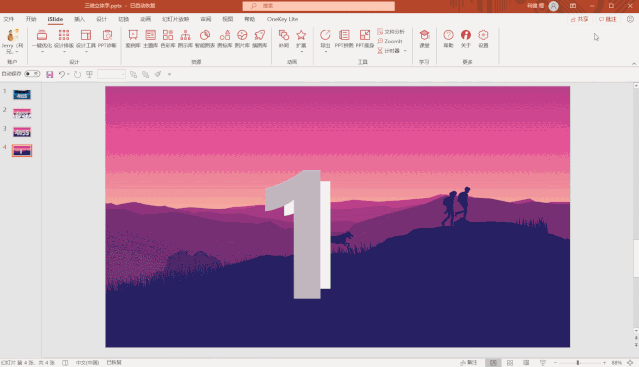Switch to the 动画 Animations tab
639x367 pixels.
click(x=145, y=19)
